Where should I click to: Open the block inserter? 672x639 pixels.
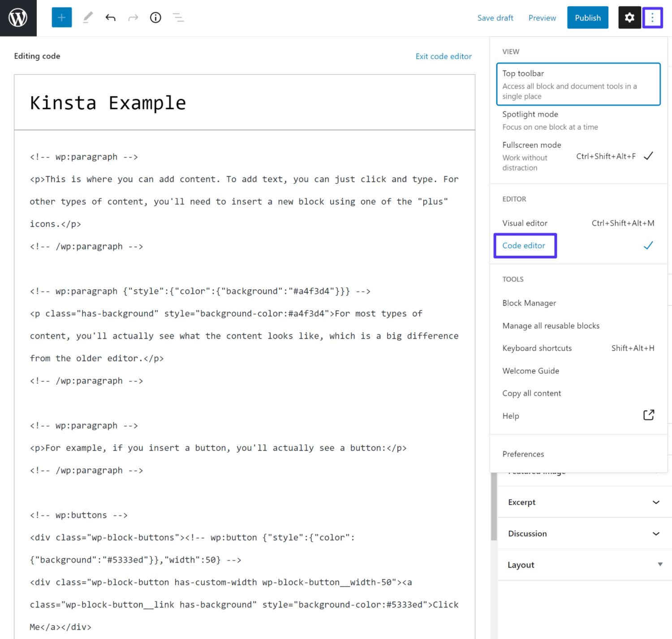pyautogui.click(x=61, y=17)
